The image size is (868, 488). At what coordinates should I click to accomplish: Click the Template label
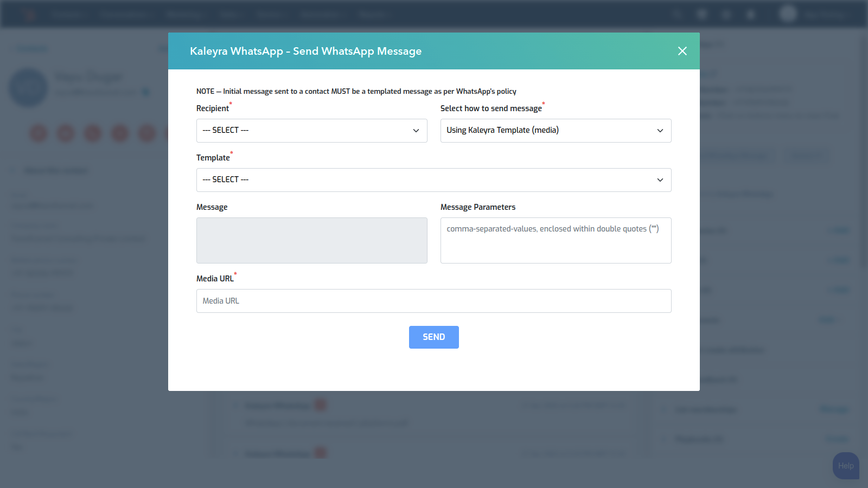[213, 158]
